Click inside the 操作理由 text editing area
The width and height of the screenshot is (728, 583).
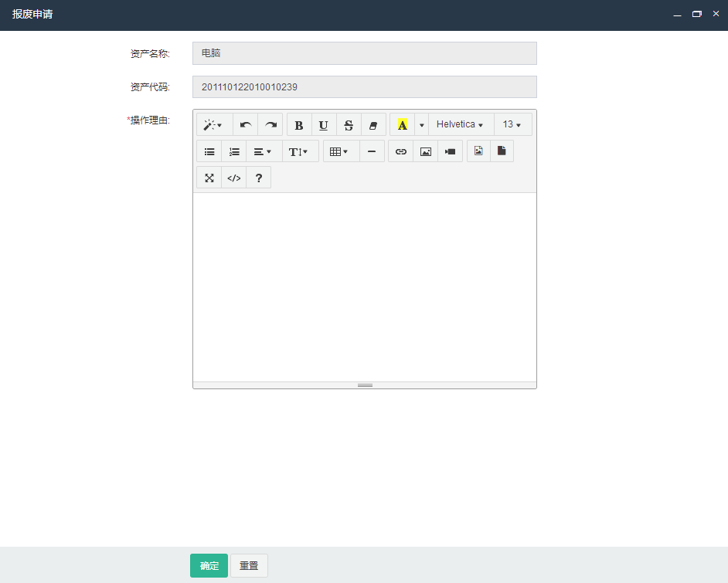364,286
